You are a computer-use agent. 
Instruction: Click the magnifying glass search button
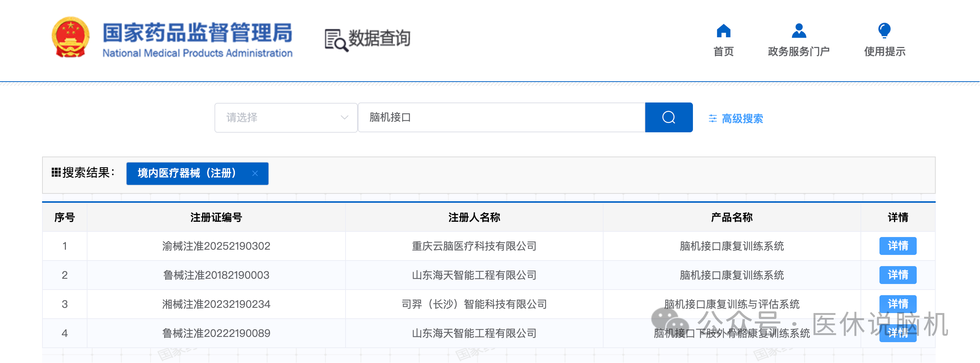coord(668,117)
